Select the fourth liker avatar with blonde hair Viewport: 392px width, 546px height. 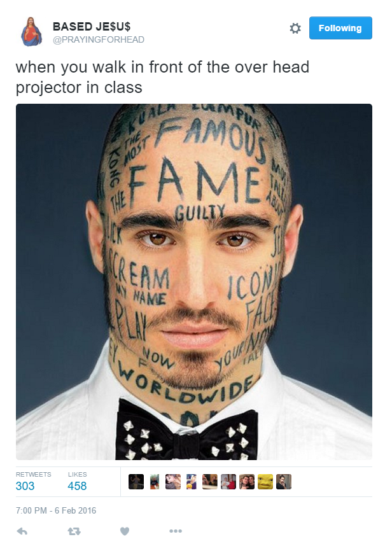tap(192, 482)
